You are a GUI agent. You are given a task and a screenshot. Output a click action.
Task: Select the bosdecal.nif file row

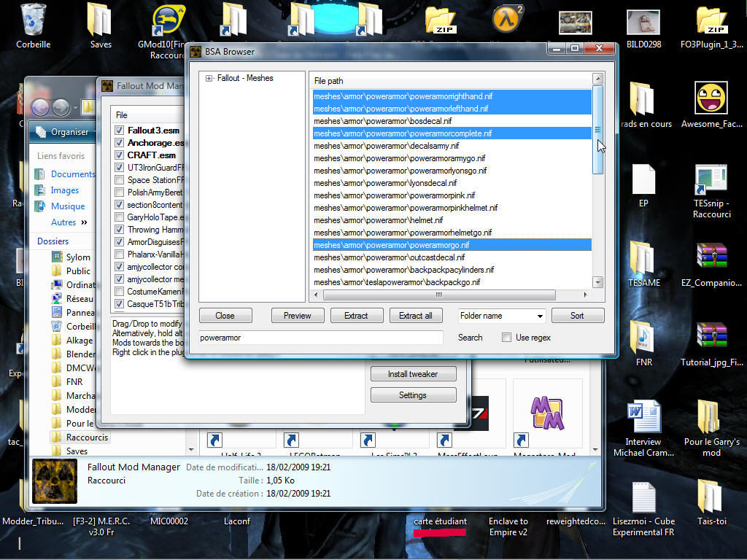(x=452, y=121)
